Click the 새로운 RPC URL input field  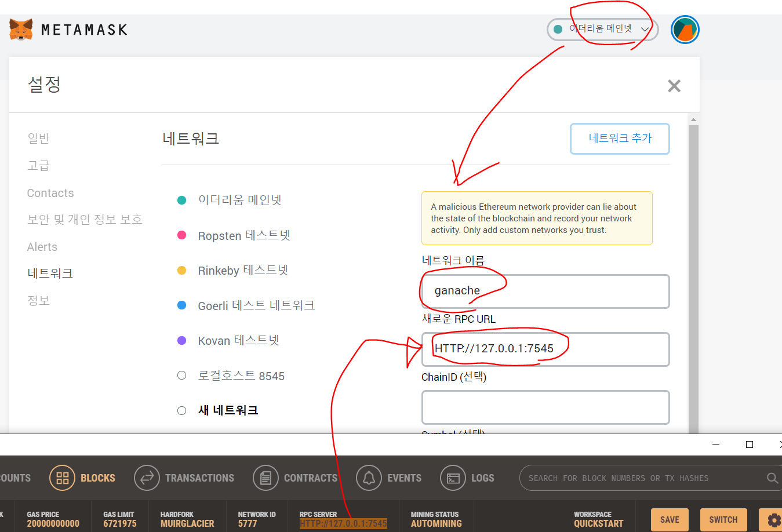click(x=545, y=349)
